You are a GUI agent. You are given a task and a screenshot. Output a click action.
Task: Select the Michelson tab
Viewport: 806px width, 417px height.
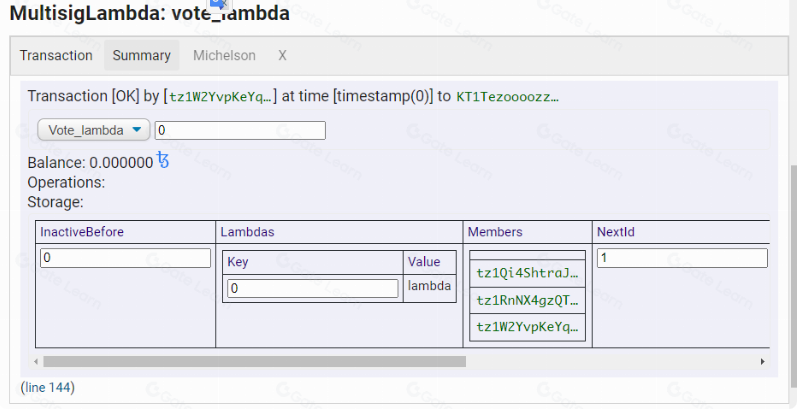point(224,56)
